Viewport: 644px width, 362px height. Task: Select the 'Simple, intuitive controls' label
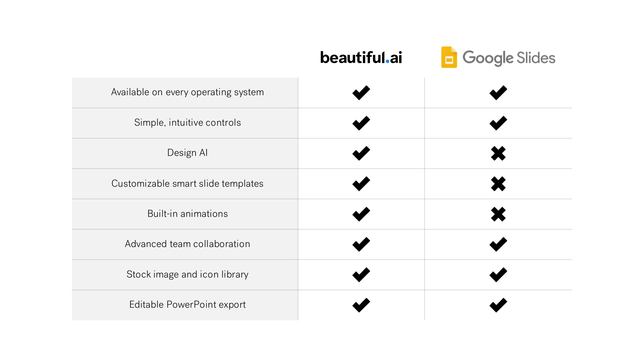point(187,122)
